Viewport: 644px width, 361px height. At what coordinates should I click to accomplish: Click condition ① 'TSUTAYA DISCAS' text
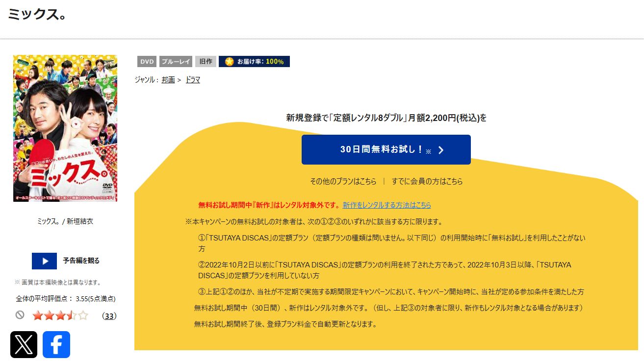click(x=392, y=243)
